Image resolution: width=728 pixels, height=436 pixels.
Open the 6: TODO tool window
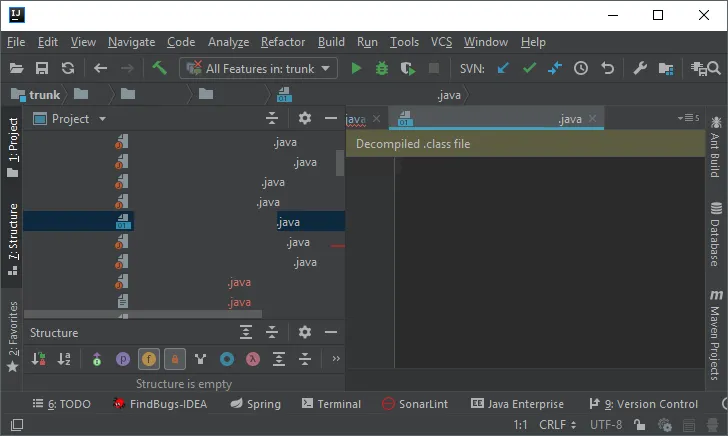[x=62, y=404]
